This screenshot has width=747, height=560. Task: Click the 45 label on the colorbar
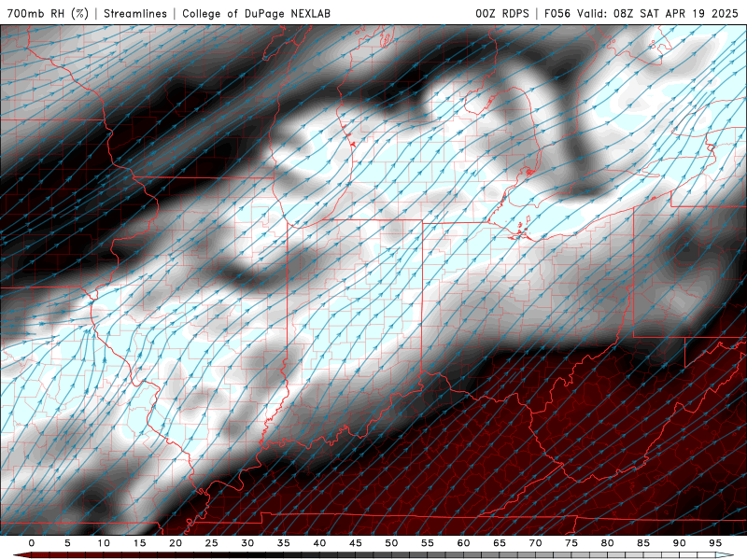click(356, 543)
